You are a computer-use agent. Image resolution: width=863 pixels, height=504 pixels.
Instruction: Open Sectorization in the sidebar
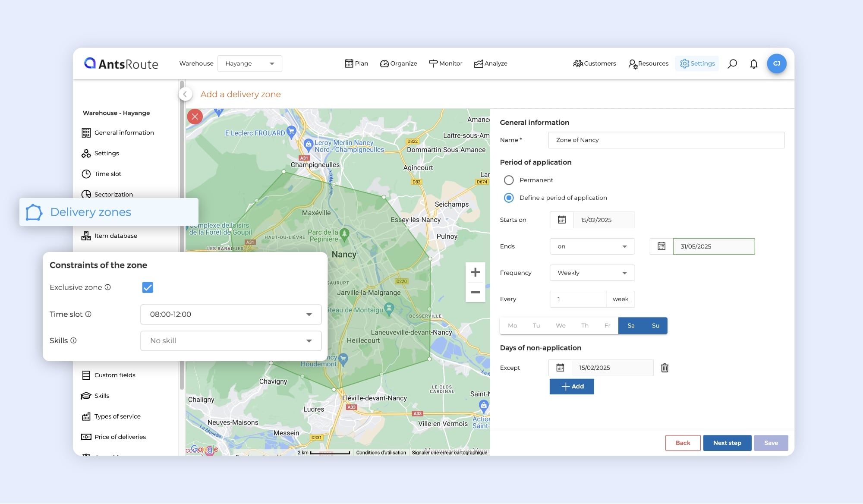[x=113, y=194]
